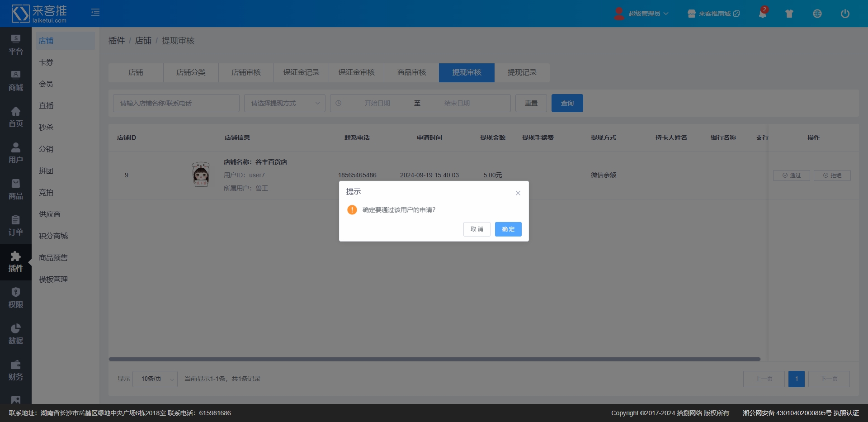
Task: Open the 10条/页 page size dropdown
Action: point(155,379)
